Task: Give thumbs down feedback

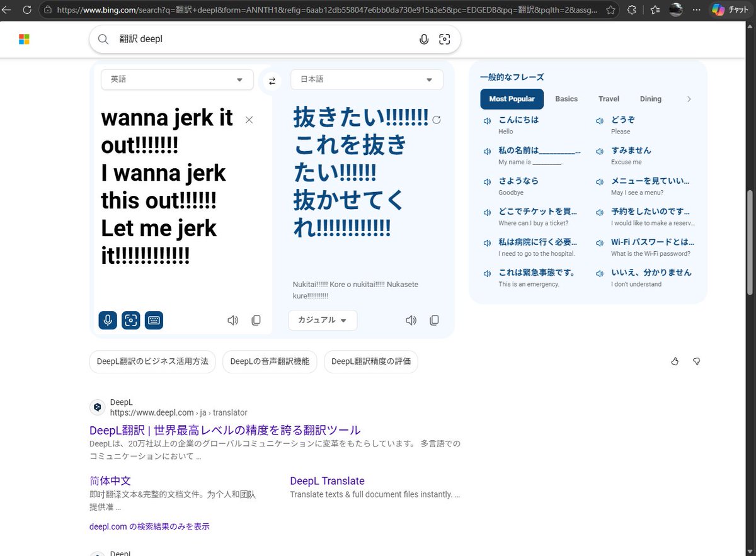Action: click(x=697, y=361)
